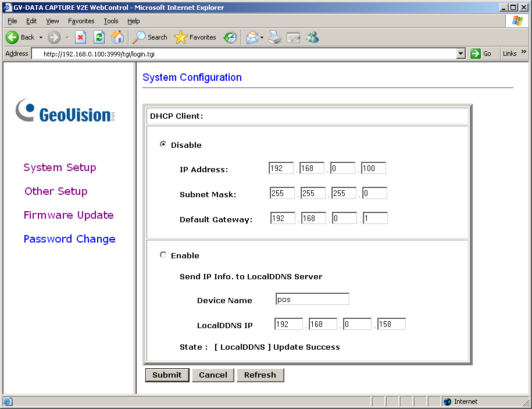
Task: Click the Default Gateway first octet field
Action: pos(283,218)
